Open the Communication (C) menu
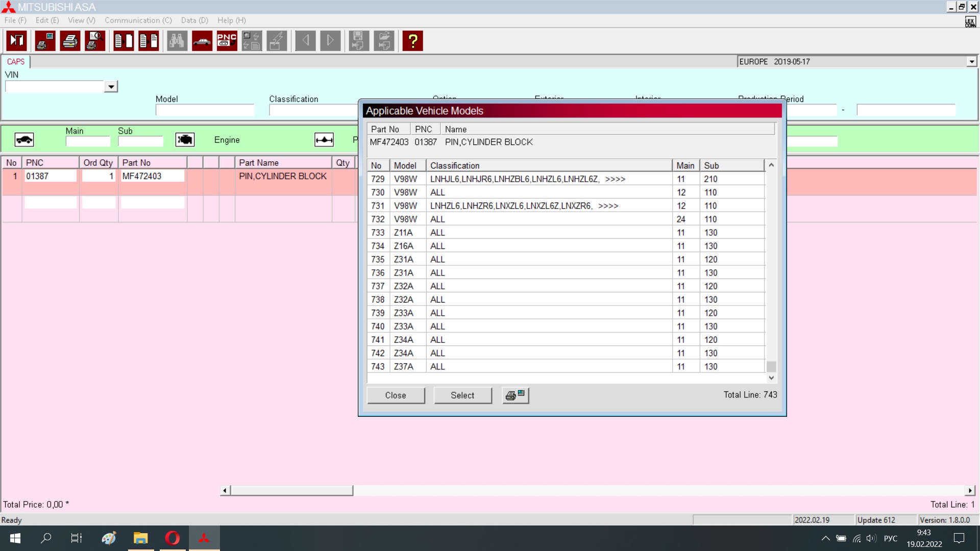The height and width of the screenshot is (551, 980). pos(138,20)
